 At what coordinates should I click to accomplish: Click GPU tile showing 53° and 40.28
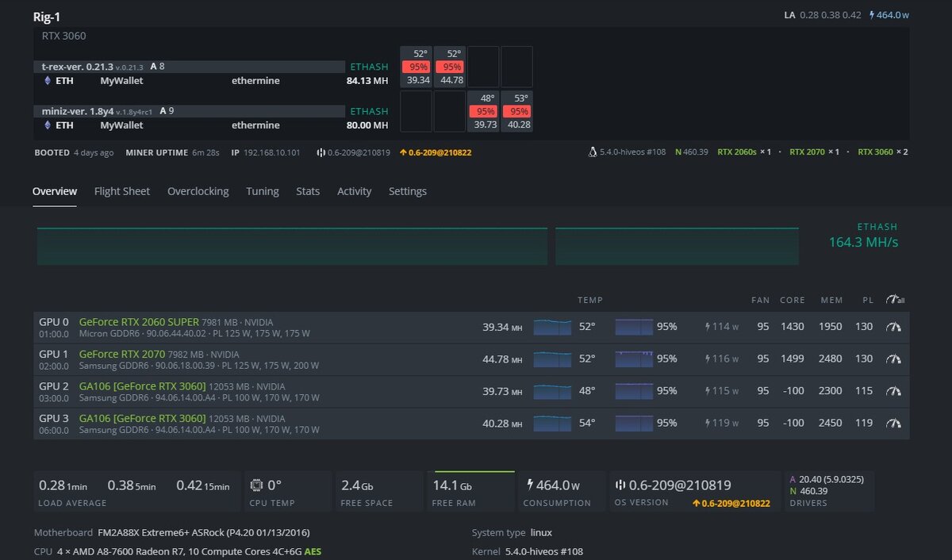[x=516, y=111]
